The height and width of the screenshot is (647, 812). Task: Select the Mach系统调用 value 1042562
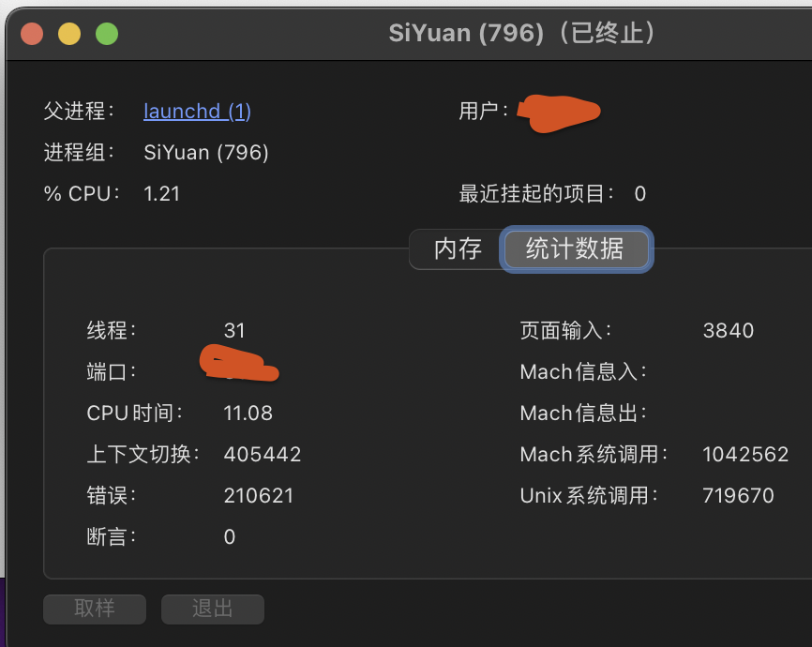[745, 454]
